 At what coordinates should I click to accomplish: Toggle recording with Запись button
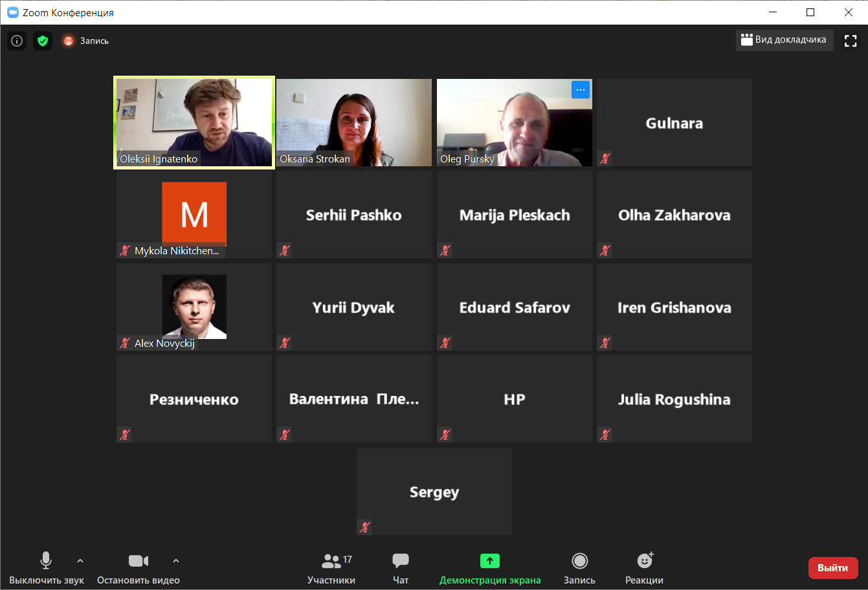[579, 569]
